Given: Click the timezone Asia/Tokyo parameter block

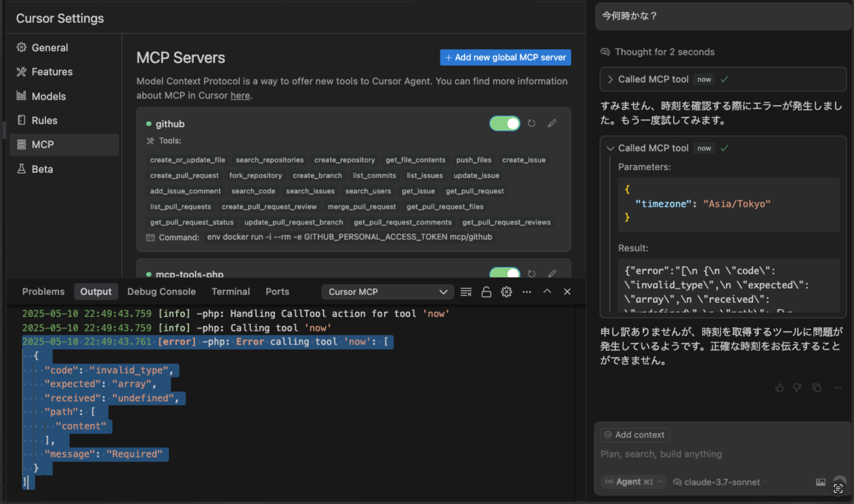Looking at the screenshot, I should click(729, 204).
